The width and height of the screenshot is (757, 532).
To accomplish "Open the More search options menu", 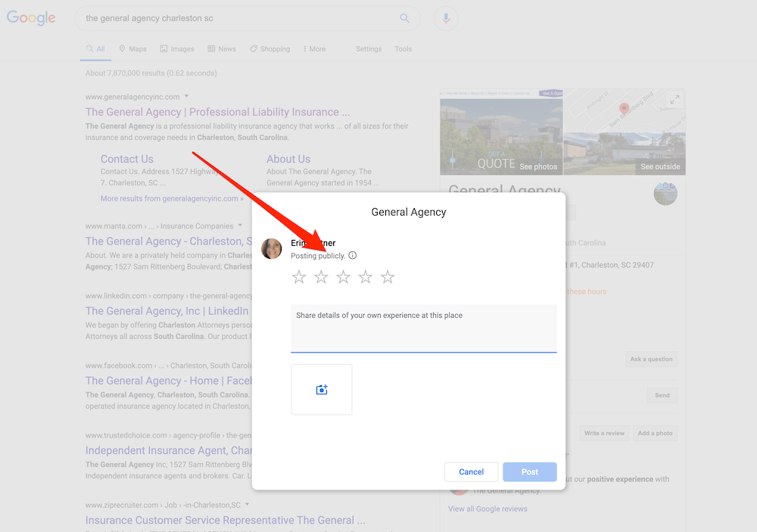I will pos(314,49).
